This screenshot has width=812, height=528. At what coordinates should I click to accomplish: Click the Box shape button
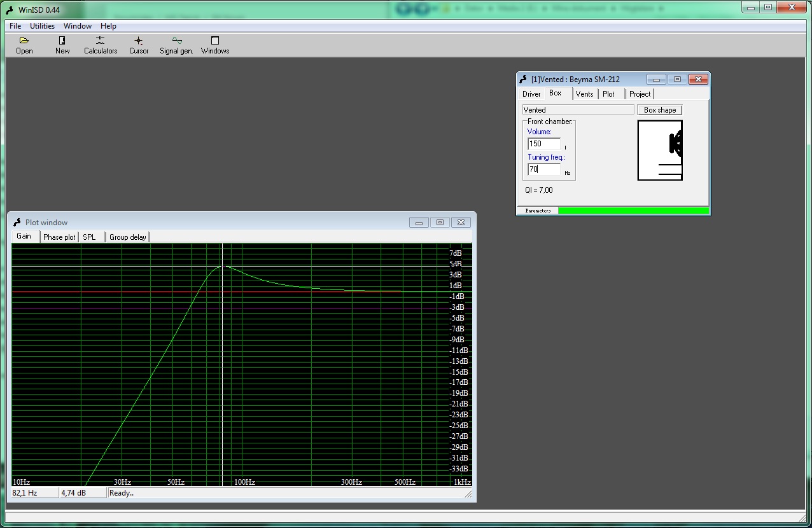[660, 110]
